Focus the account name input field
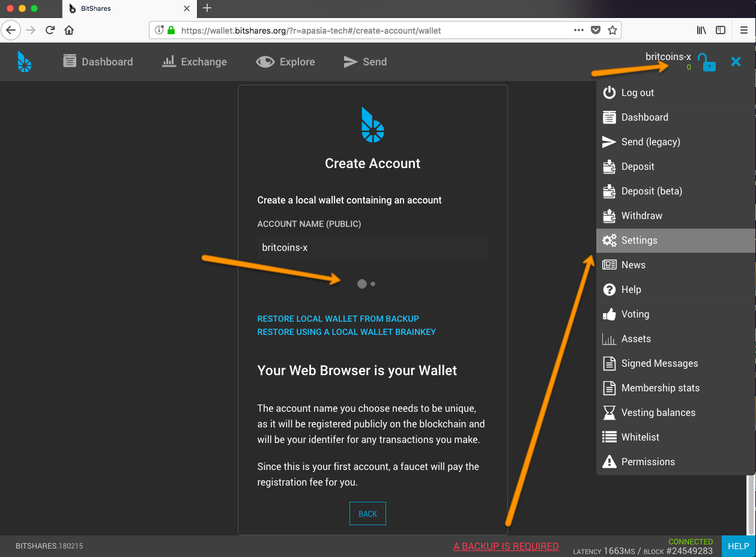This screenshot has width=756, height=557. (372, 247)
